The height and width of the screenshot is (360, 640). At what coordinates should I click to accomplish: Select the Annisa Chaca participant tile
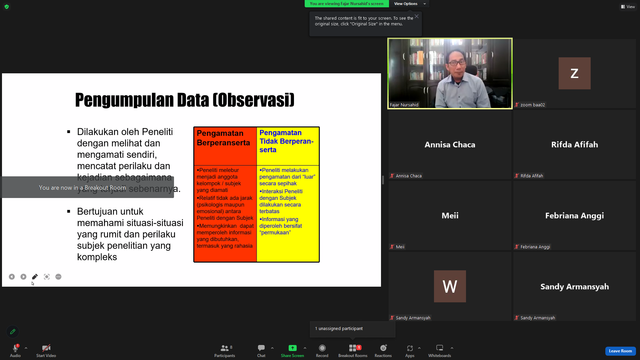click(450, 144)
